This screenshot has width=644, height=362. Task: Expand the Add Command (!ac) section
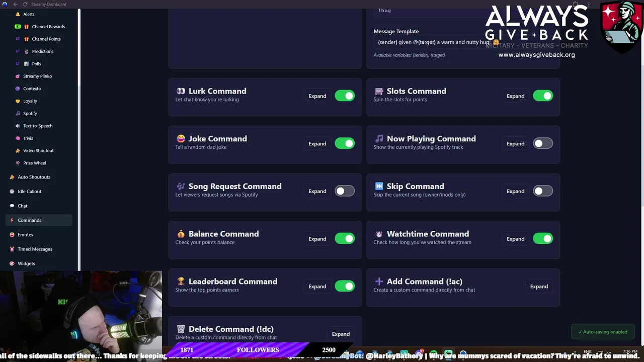539,287
